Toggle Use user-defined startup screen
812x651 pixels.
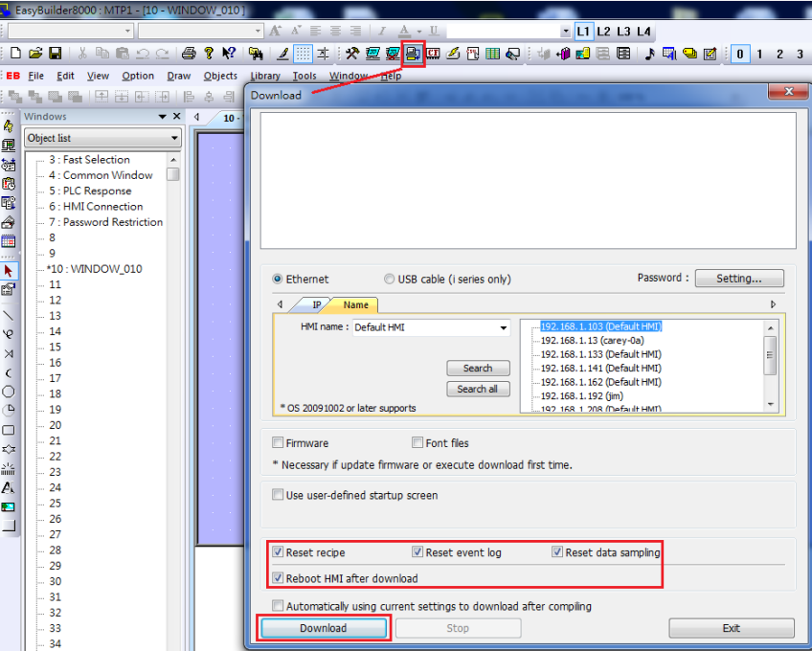click(x=278, y=495)
